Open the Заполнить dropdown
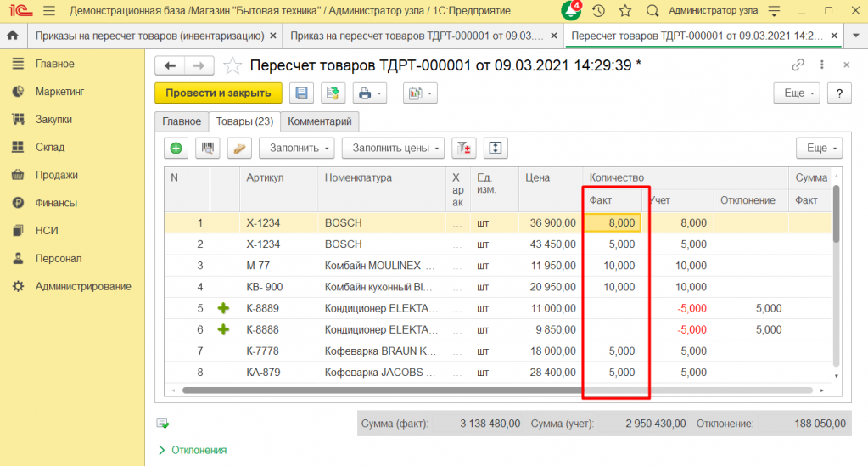The width and height of the screenshot is (868, 466). coord(297,148)
